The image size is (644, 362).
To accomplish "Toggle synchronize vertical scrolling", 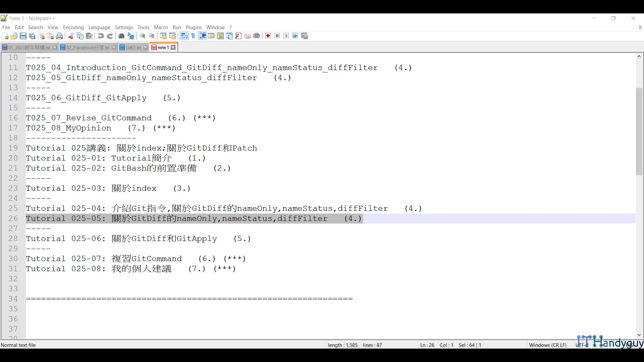I will 163,36.
